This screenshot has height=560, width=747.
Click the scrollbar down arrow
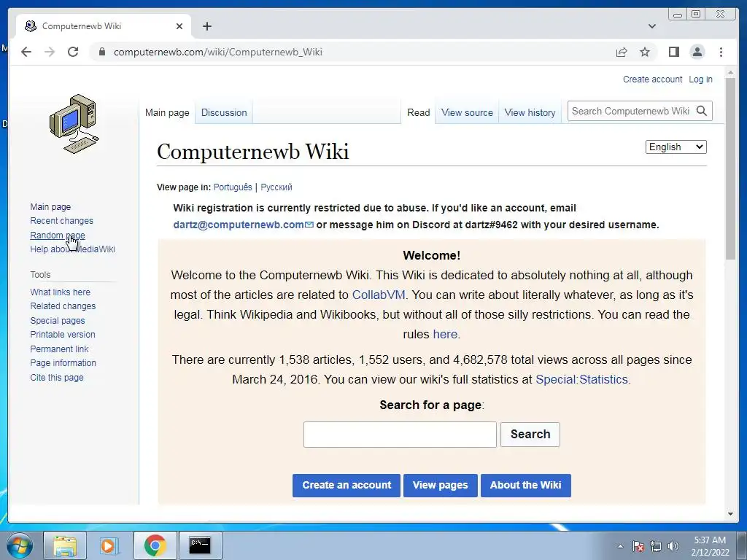(x=731, y=514)
